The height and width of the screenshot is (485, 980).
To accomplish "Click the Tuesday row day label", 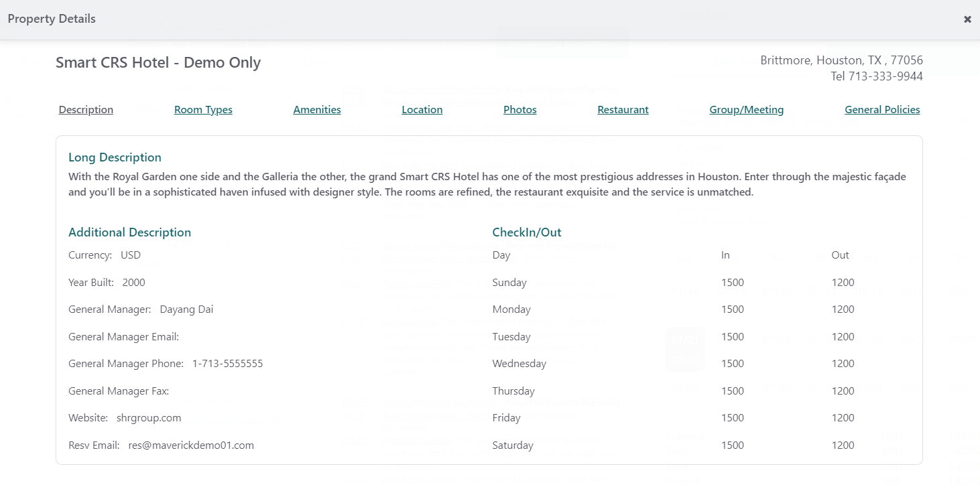I will point(511,337).
